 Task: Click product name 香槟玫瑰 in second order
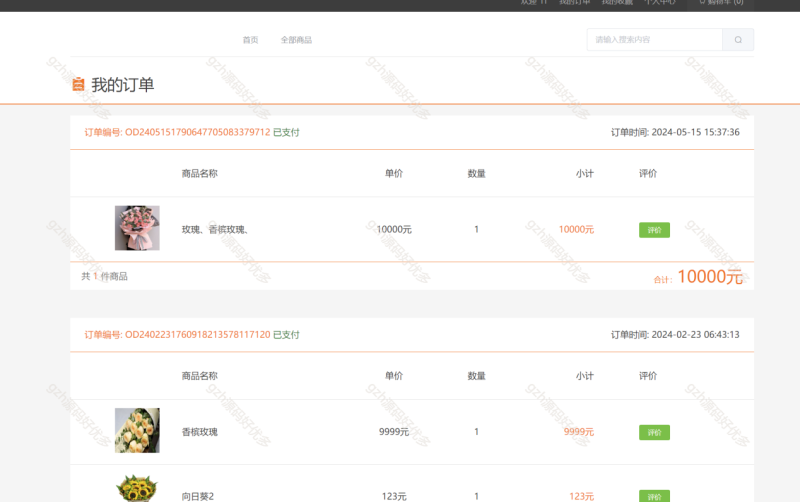200,432
